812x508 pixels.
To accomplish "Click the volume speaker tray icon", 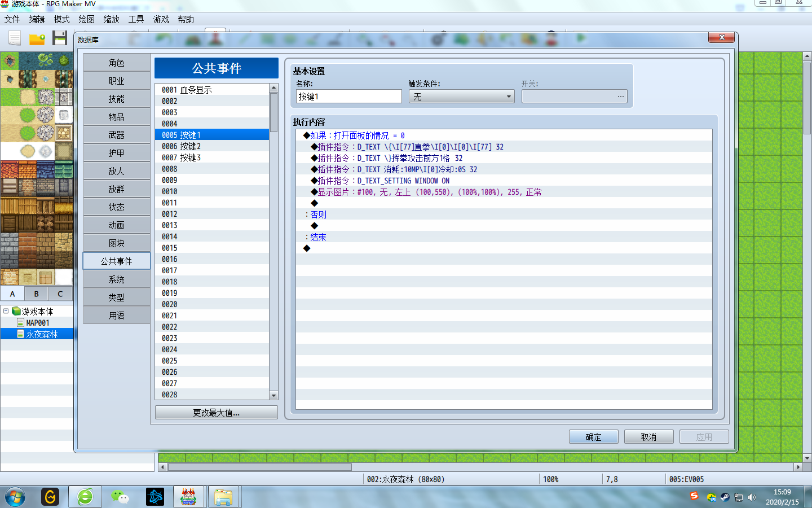I will [x=752, y=497].
